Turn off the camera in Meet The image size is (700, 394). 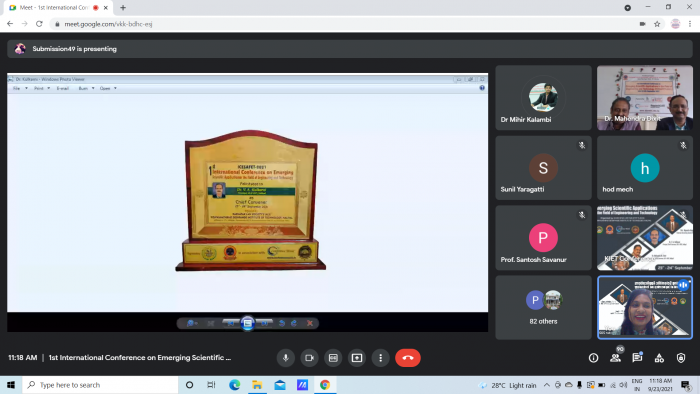[x=309, y=358]
